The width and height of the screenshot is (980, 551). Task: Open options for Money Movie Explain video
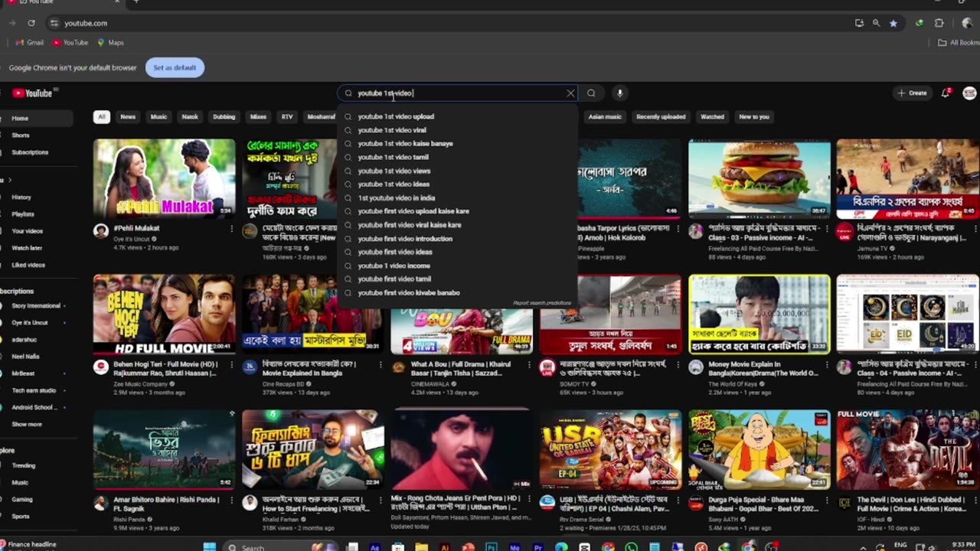point(827,365)
